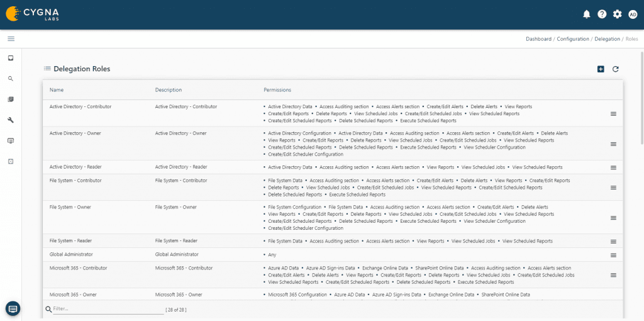
Task: Refresh the delegation roles list
Action: pos(616,69)
